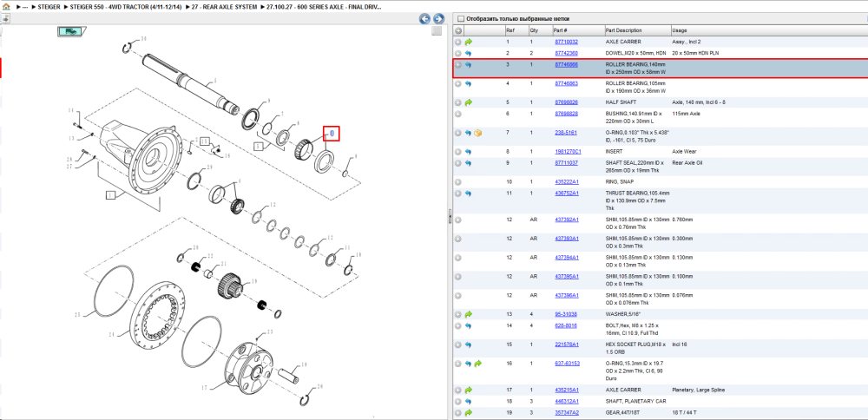Enable the "Отобразить только выбранные метки" checkbox
This screenshot has height=420, width=868.
pyautogui.click(x=461, y=19)
